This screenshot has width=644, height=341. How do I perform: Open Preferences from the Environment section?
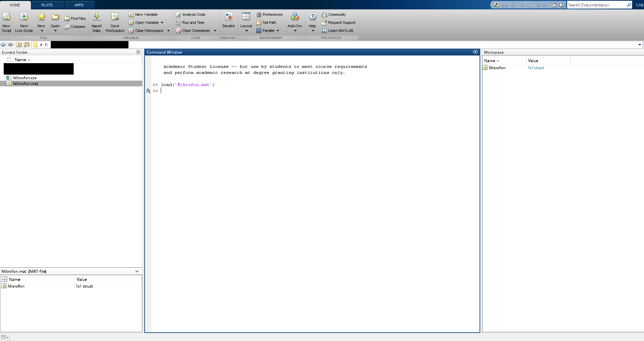click(x=270, y=14)
